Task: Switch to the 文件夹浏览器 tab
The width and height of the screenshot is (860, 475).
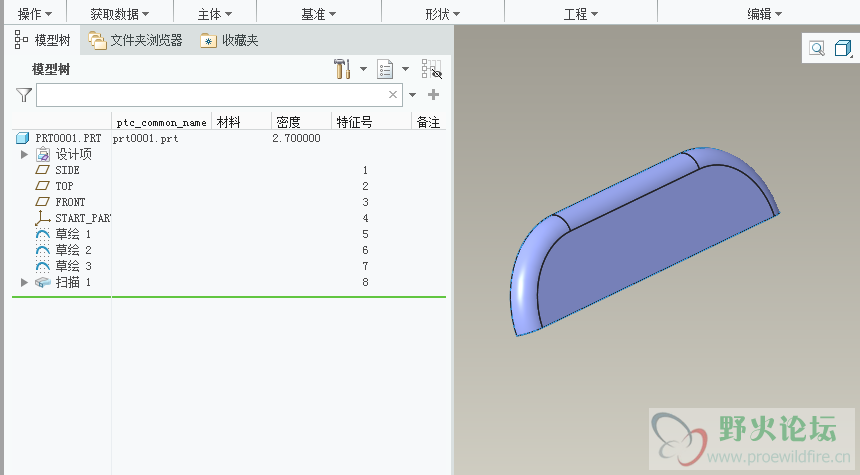Action: pyautogui.click(x=135, y=41)
